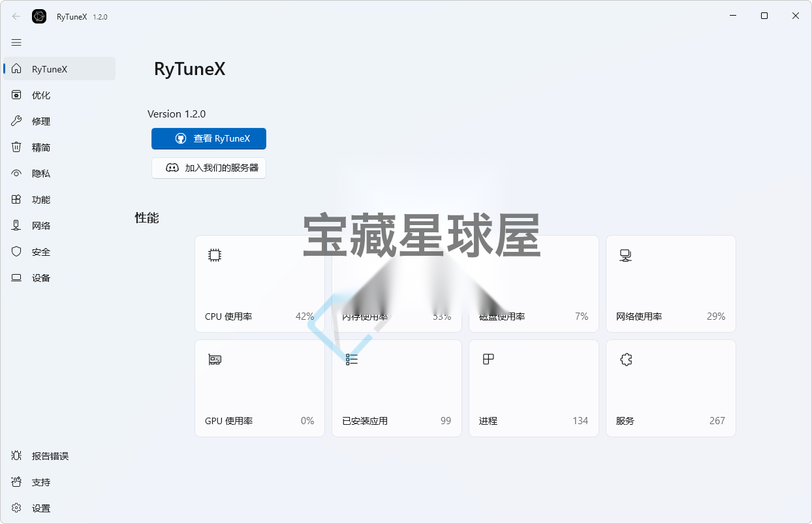Open 设置 settings page
Viewport: 812px width, 524px height.
[x=59, y=508]
